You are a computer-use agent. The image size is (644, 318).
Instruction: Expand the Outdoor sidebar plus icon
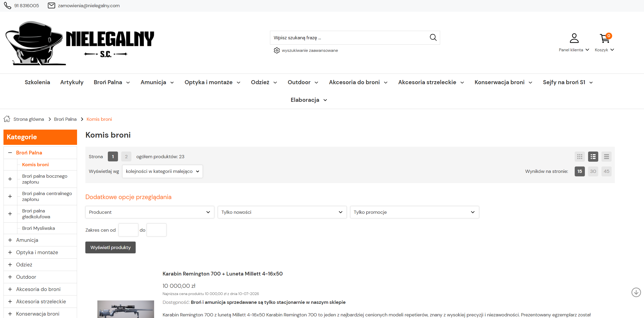[10, 277]
